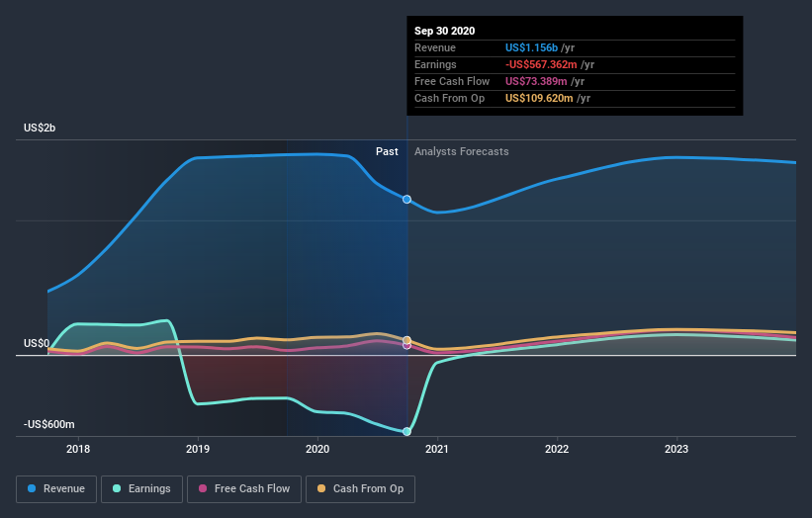Click the US$0 y-axis label
812x518 pixels.
pyautogui.click(x=37, y=344)
